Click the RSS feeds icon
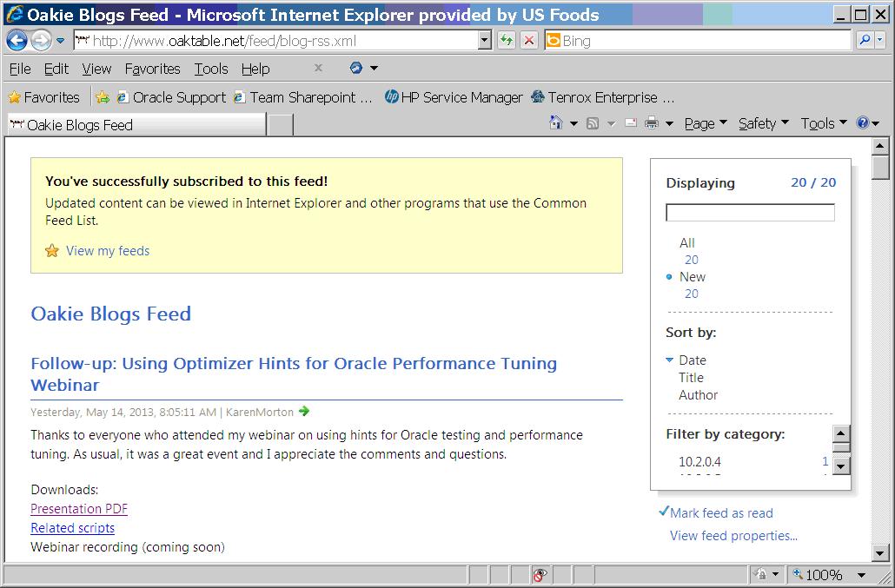The height and width of the screenshot is (588, 895). [x=593, y=123]
